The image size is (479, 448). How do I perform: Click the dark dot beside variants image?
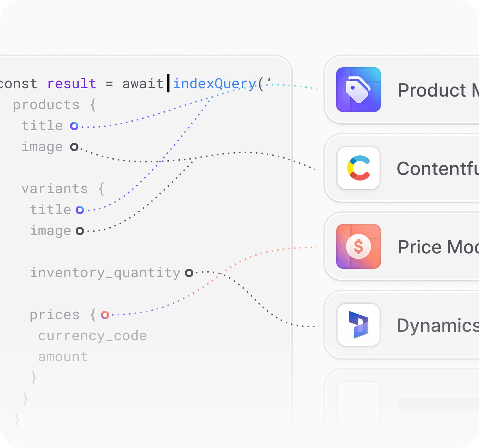point(80,231)
